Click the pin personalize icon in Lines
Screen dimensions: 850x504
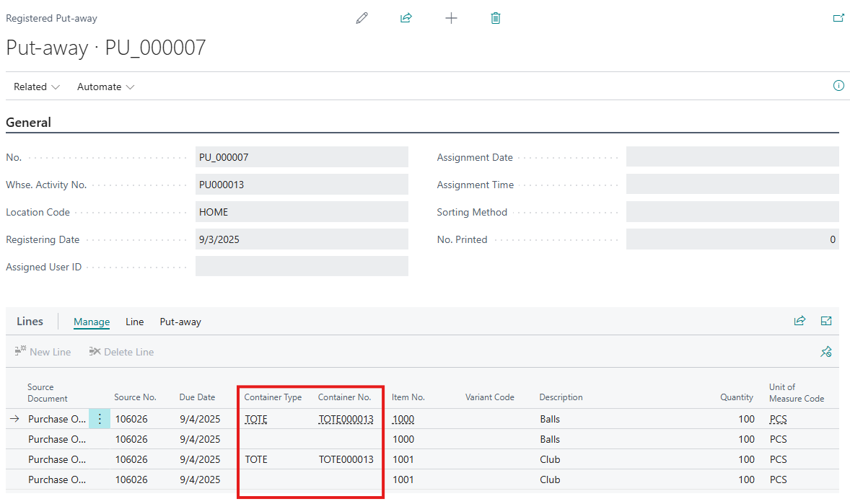[x=826, y=352]
